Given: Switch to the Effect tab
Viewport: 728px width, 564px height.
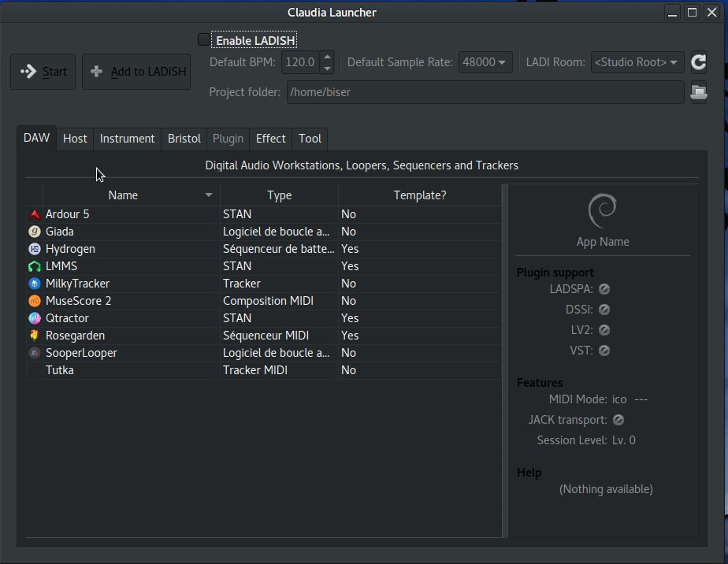Looking at the screenshot, I should (x=271, y=139).
